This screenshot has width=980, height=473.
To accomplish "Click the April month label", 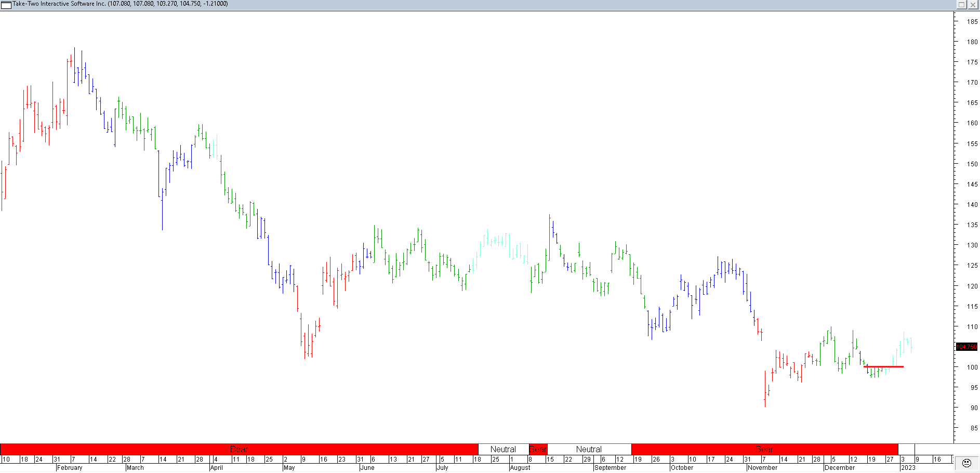I will click(217, 468).
